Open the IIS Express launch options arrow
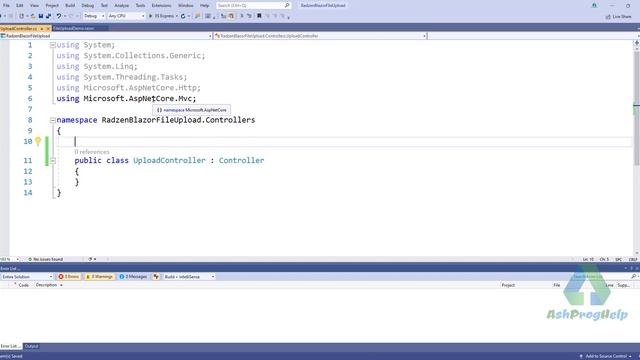The height and width of the screenshot is (360, 640). [x=177, y=16]
